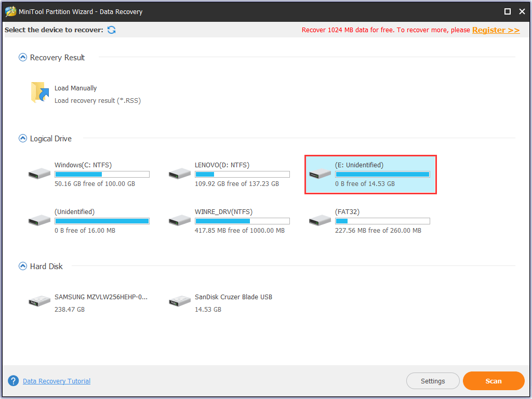Click the 'WINRE_DRV(NTFS)' label
This screenshot has height=399, width=532.
(223, 212)
